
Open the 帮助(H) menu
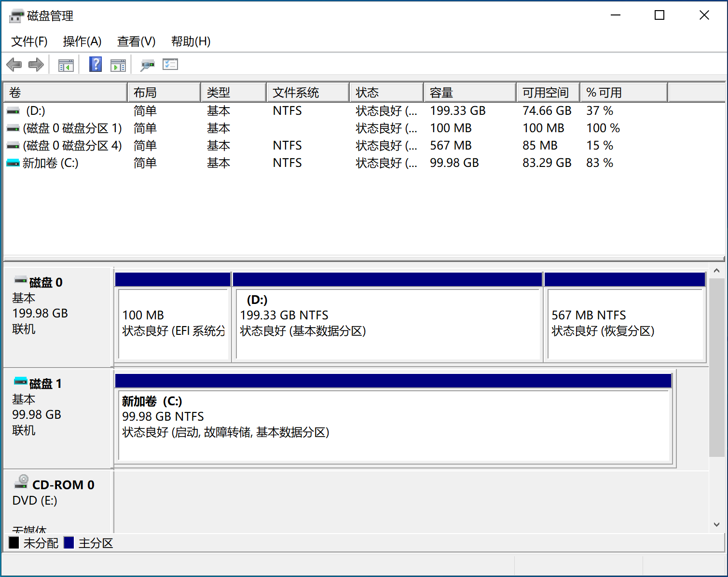coord(191,41)
